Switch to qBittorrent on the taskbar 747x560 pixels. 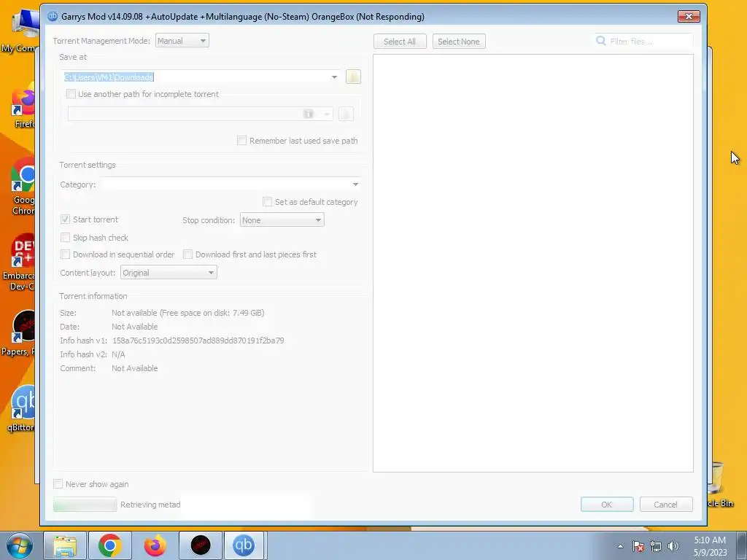point(244,545)
